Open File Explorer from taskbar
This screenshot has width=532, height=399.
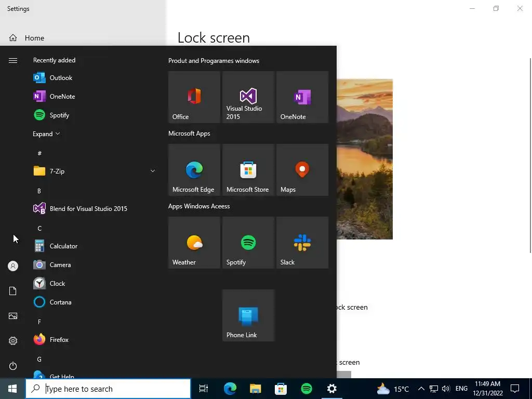click(255, 389)
